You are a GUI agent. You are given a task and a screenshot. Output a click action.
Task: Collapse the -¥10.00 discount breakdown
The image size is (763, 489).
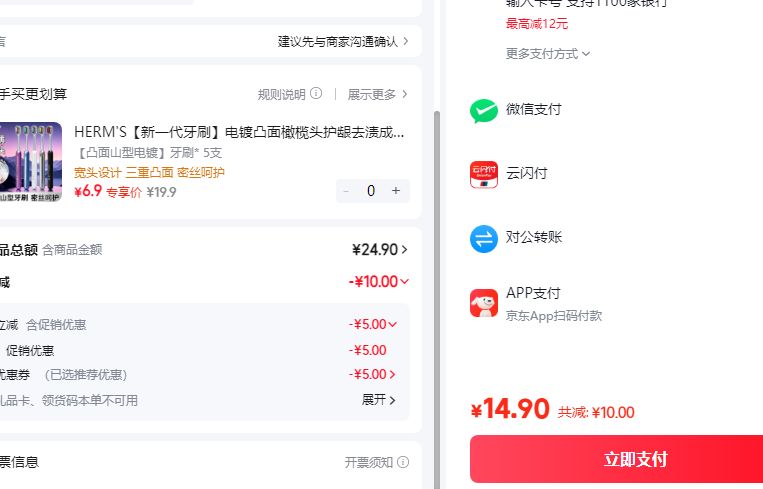404,281
